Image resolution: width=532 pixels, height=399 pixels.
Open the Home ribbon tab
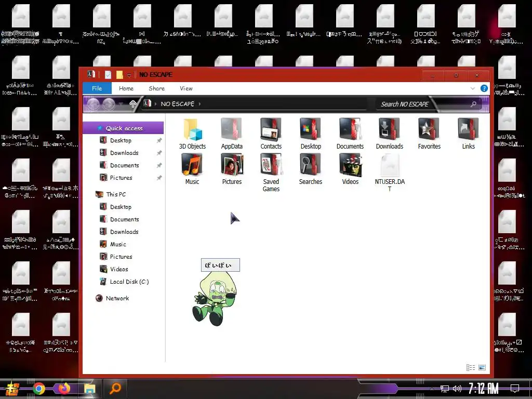(x=126, y=88)
